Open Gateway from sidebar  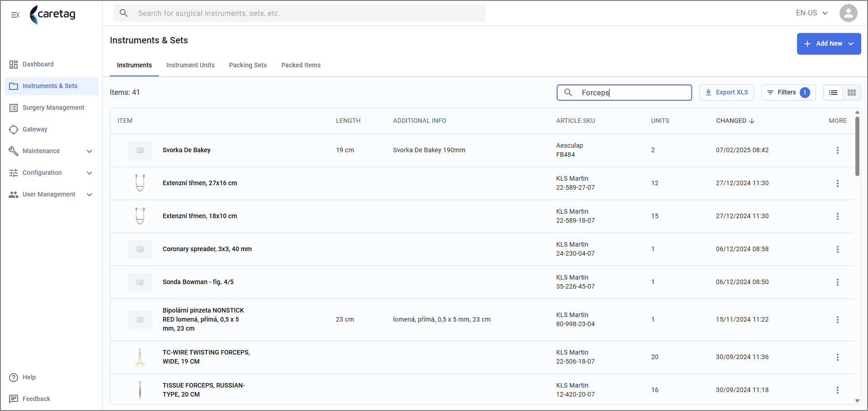(x=51, y=130)
